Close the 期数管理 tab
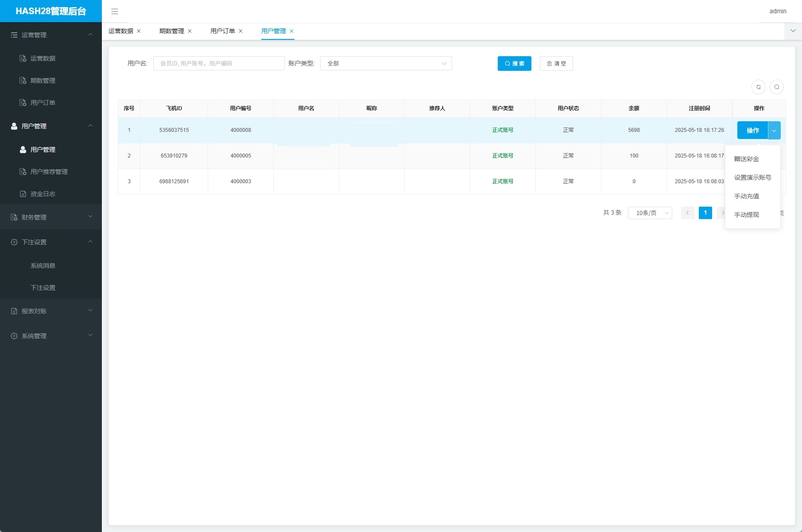The width and height of the screenshot is (802, 532). click(190, 31)
